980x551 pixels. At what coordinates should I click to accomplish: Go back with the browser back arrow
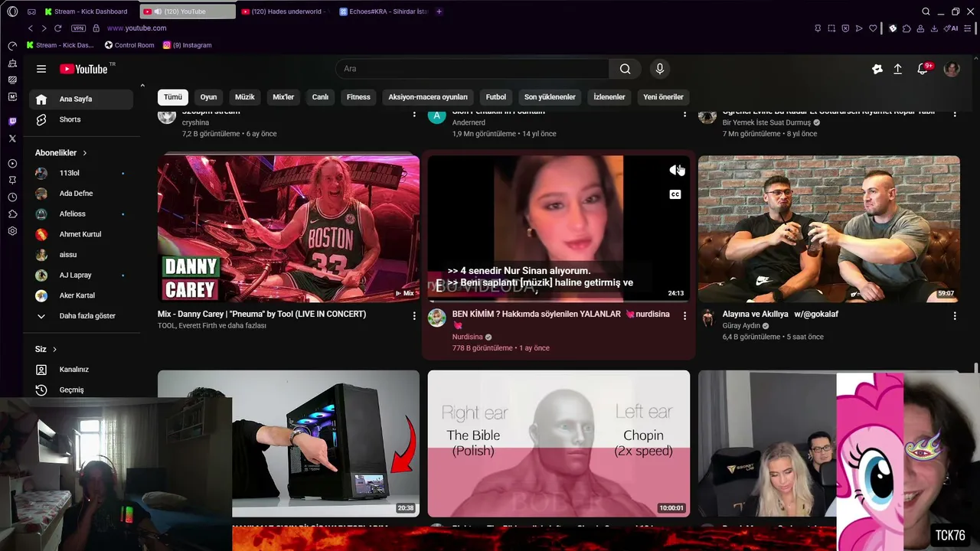pos(31,28)
